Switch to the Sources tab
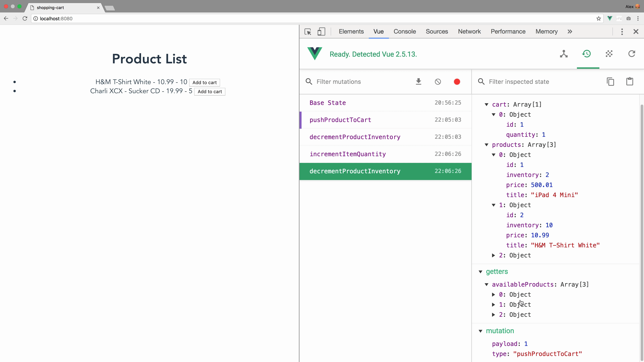The height and width of the screenshot is (362, 644). coord(437,32)
